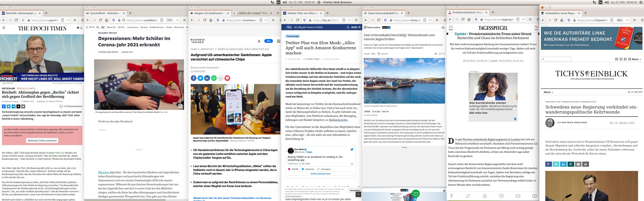The width and height of the screenshot is (644, 201).
Task: Enlarge the Süddeutsche article photo via magnifier
Action: pyautogui.click(x=180, y=106)
